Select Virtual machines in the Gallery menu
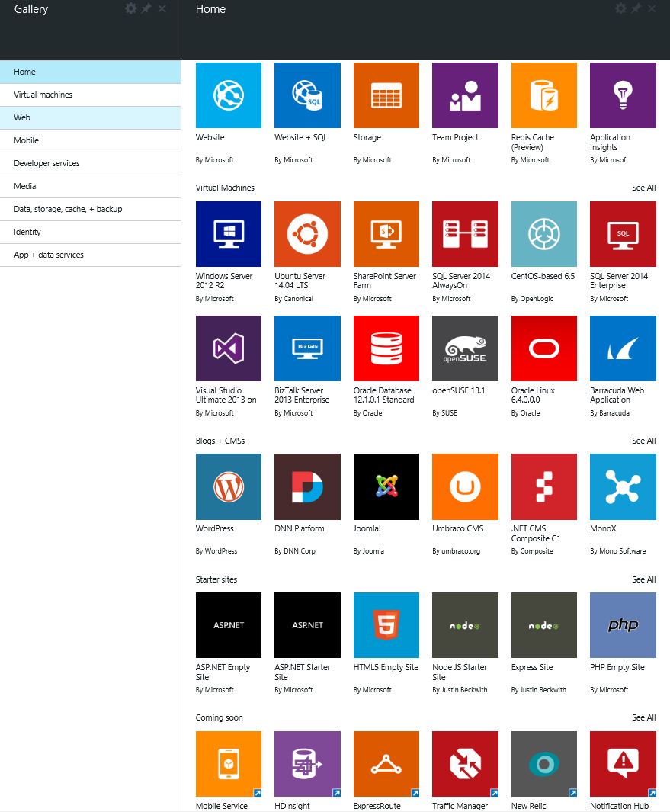The image size is (670, 812). click(43, 95)
